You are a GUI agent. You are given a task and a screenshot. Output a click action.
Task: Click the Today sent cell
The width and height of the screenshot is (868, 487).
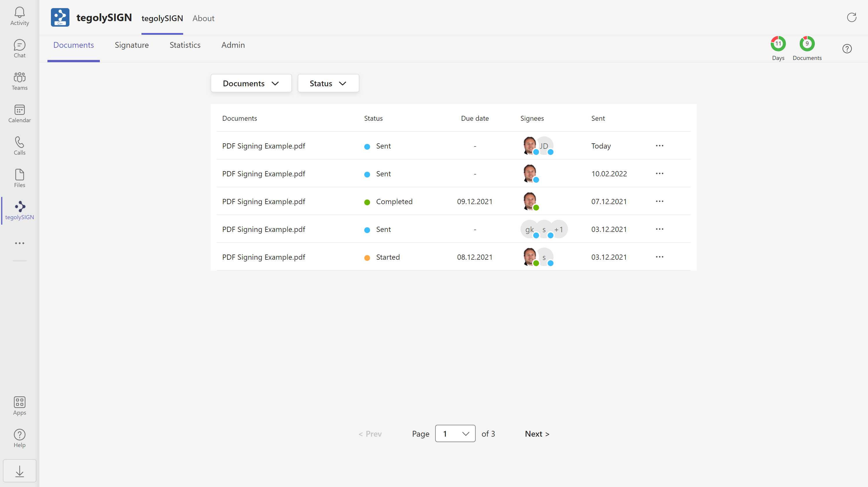point(601,146)
